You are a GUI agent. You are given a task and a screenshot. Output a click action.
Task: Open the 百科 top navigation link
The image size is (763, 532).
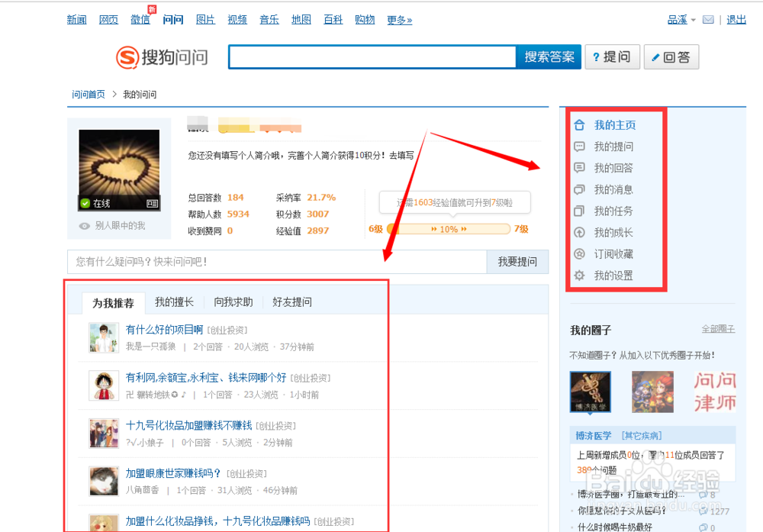[x=333, y=20]
